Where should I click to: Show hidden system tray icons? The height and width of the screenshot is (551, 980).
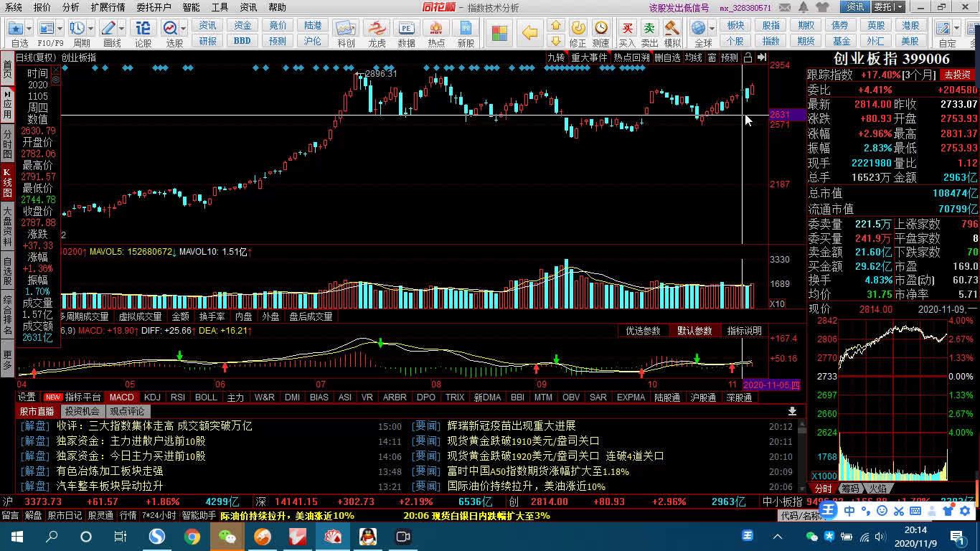(x=778, y=537)
